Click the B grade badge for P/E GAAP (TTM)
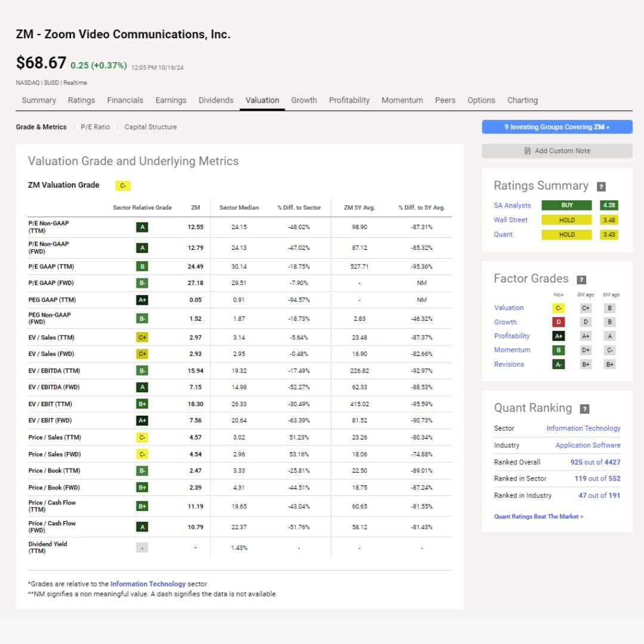The image size is (644, 644). tap(142, 267)
